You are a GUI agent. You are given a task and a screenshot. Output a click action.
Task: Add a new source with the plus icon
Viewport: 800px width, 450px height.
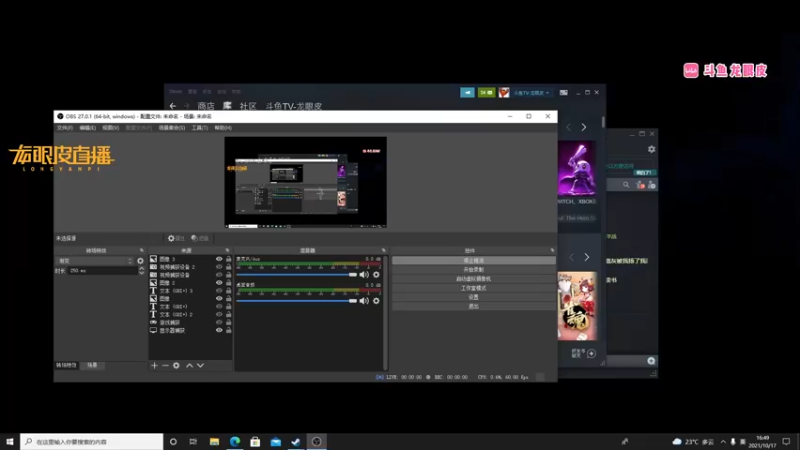(x=154, y=365)
